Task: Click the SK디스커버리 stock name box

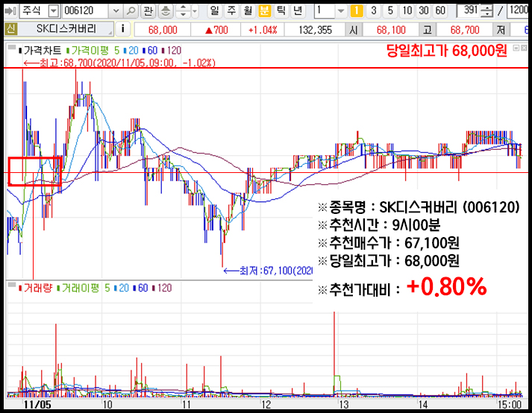Action: 66,29
